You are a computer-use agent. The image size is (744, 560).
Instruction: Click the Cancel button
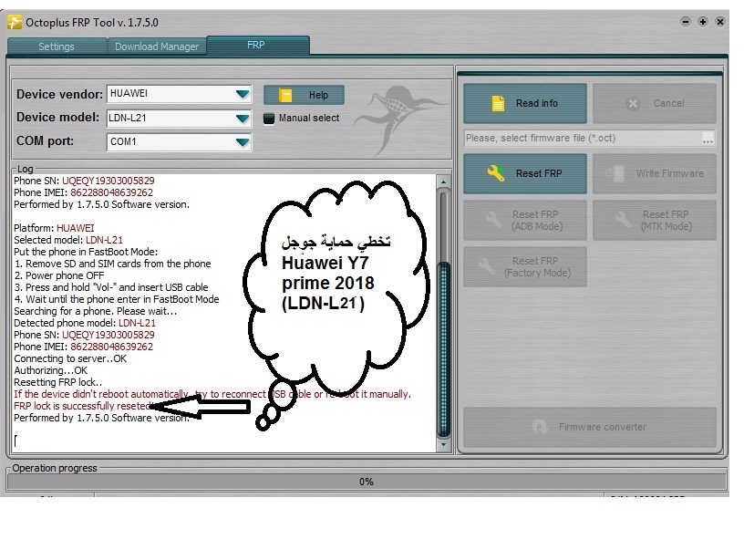point(655,103)
